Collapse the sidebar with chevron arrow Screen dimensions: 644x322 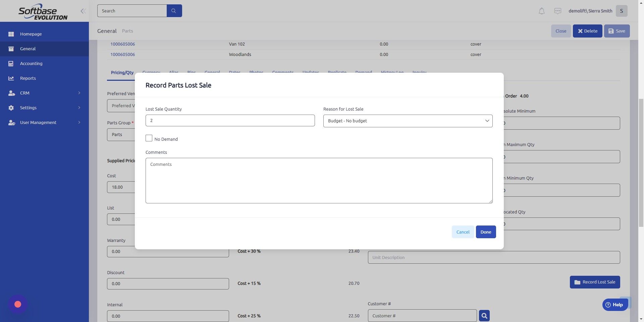point(83,11)
